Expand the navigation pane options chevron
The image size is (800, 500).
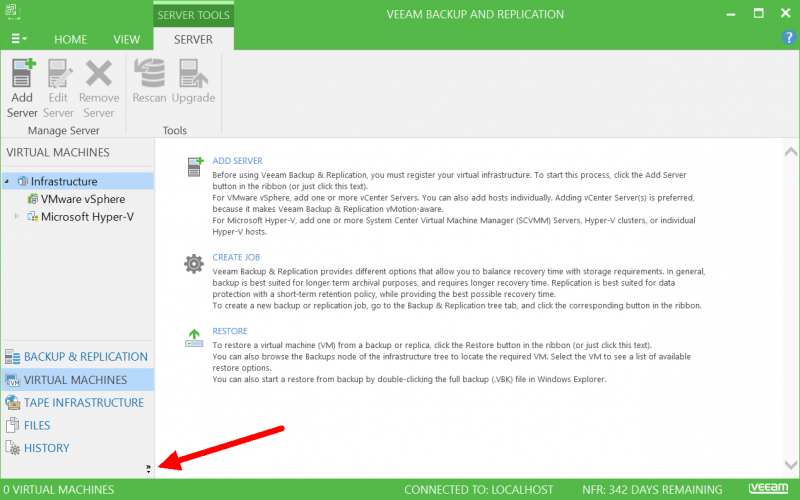click(148, 469)
